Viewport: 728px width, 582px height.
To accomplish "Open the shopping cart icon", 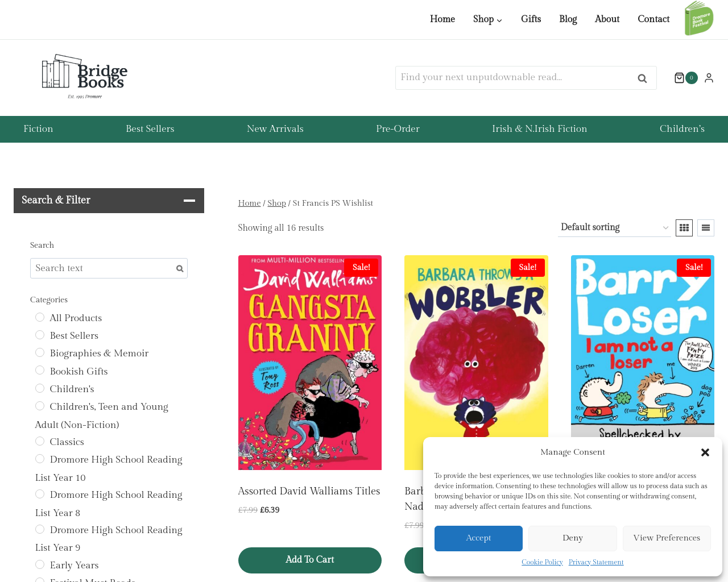I will [679, 78].
